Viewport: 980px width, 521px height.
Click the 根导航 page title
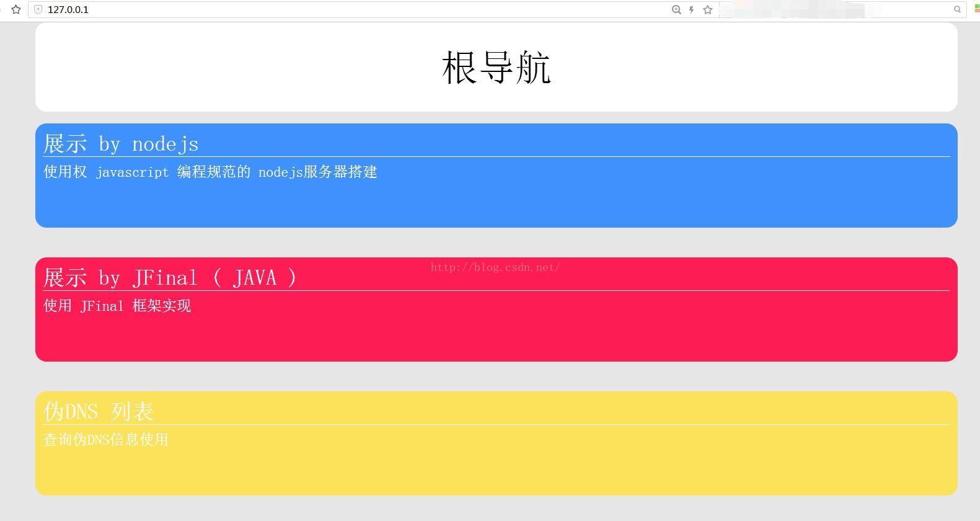click(x=497, y=67)
